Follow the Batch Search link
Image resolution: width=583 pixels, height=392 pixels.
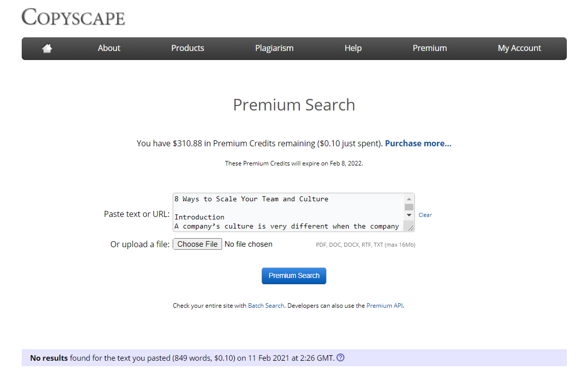click(266, 305)
